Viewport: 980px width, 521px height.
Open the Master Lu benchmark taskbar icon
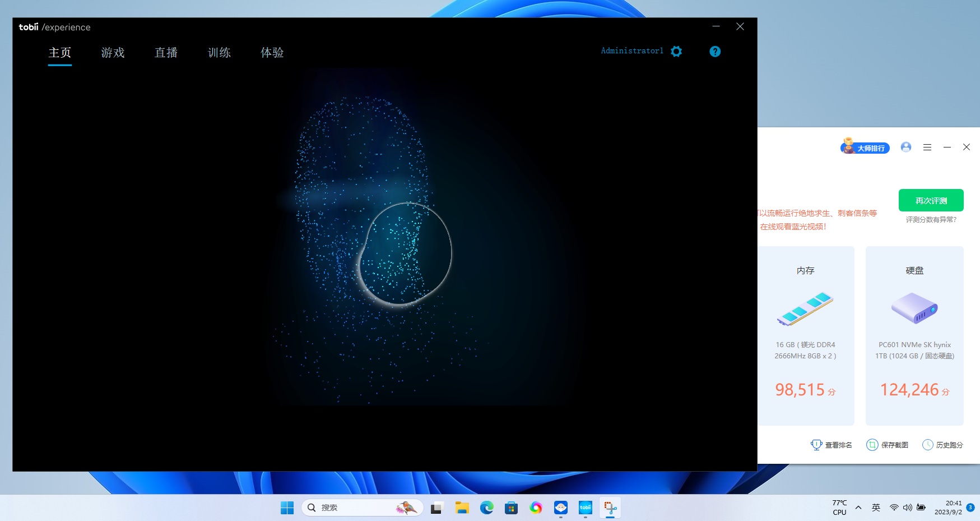pos(561,508)
